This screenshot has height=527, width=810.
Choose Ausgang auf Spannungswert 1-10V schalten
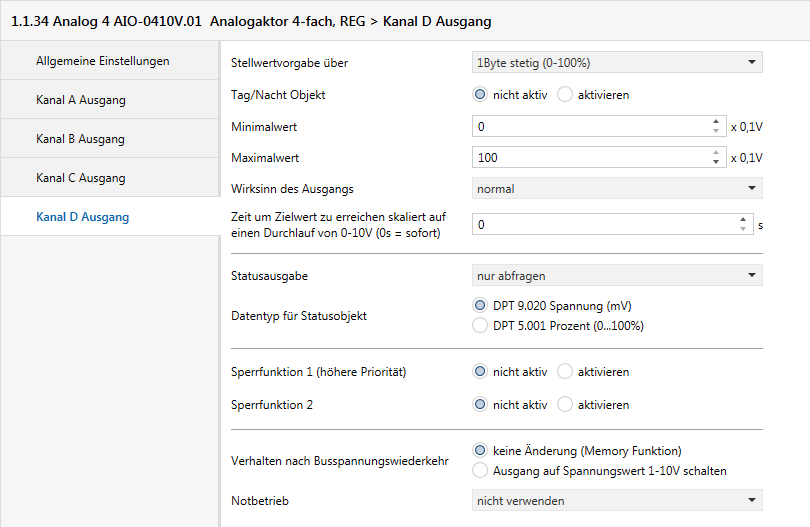click(480, 470)
